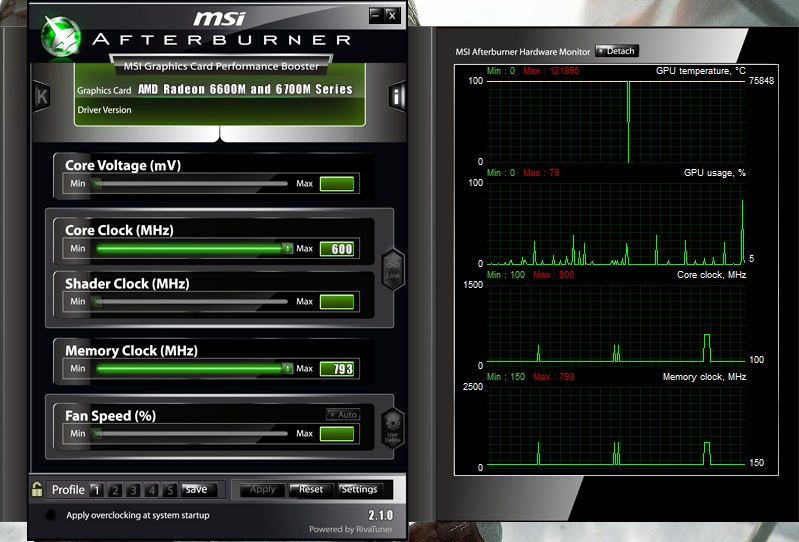Click the GPU usage graph

pyautogui.click(x=617, y=224)
